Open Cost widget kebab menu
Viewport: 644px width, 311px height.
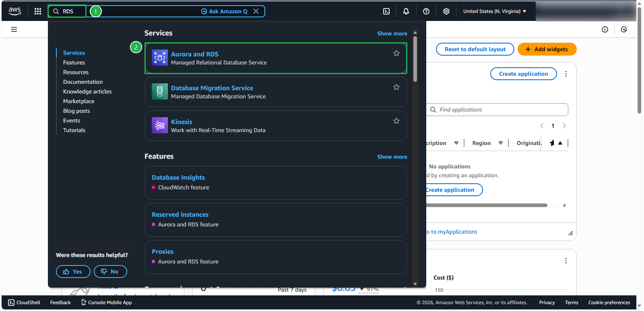tap(566, 261)
